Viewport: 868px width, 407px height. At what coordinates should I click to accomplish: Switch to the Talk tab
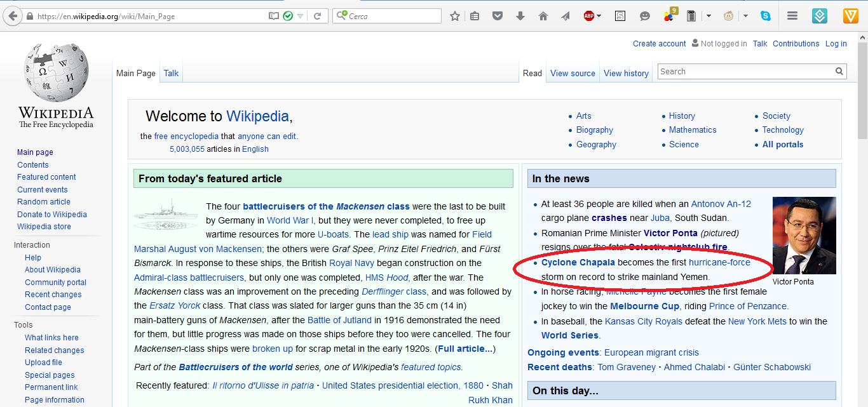coord(171,73)
